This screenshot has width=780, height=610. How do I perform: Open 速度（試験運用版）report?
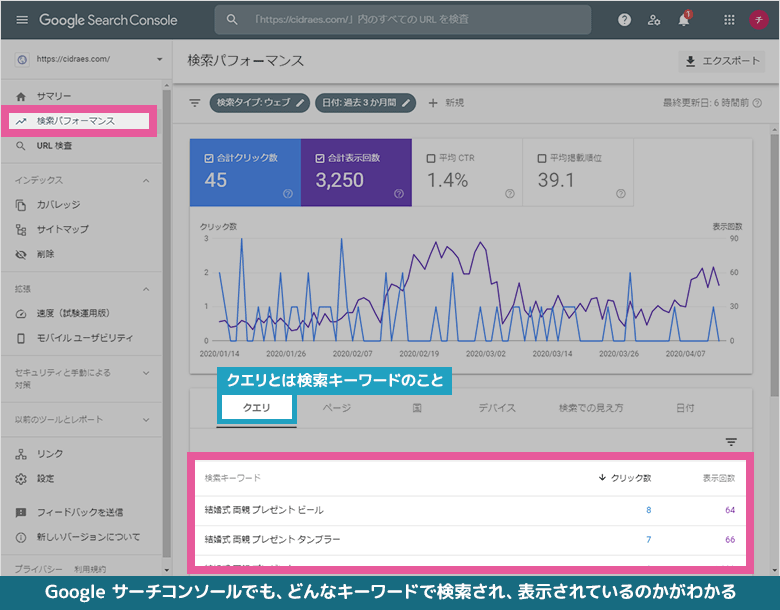[73, 313]
